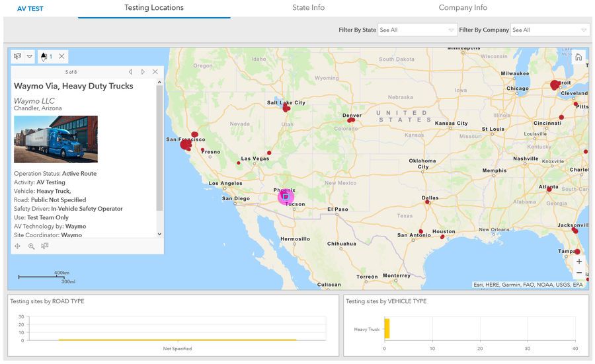Click the red marker cluster at Detroit

(x=555, y=85)
